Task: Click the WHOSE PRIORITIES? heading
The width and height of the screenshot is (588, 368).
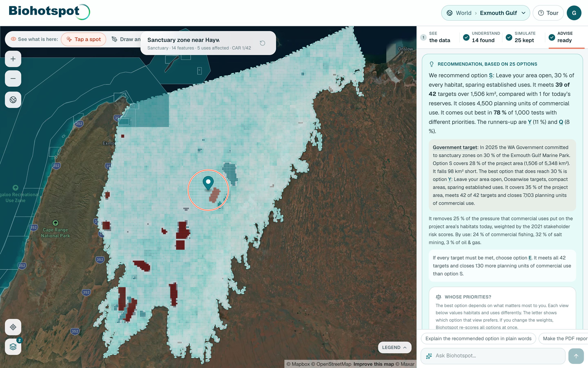Action: click(468, 297)
